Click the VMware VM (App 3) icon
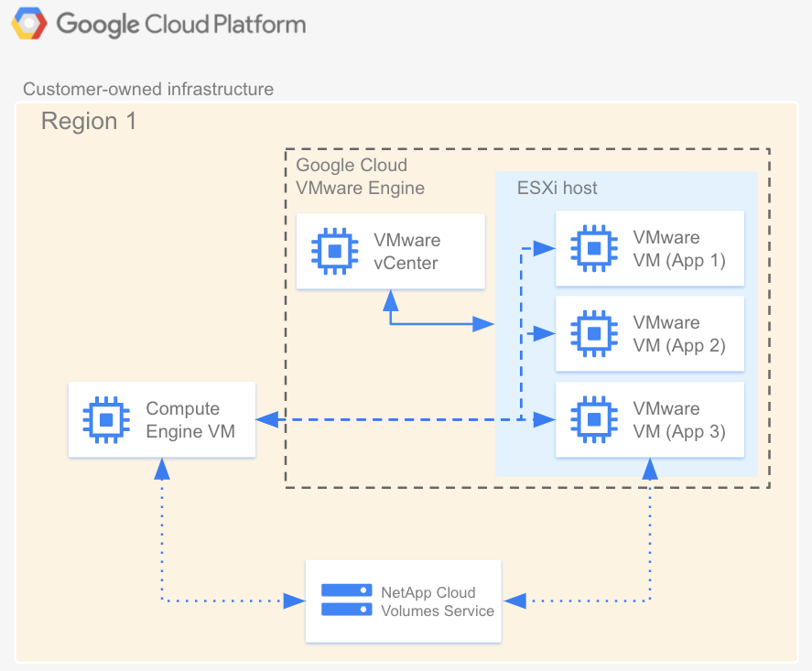Viewport: 812px width, 671px height. click(x=592, y=419)
